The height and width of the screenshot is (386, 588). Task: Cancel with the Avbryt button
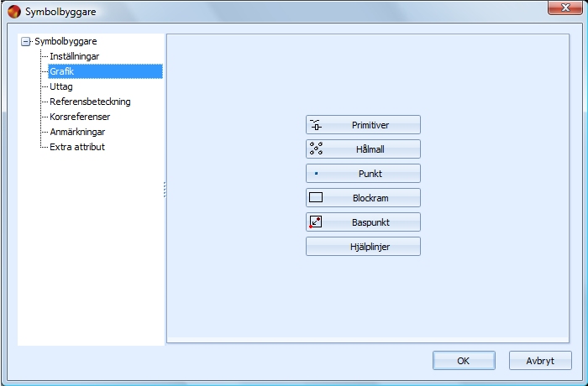pos(540,361)
